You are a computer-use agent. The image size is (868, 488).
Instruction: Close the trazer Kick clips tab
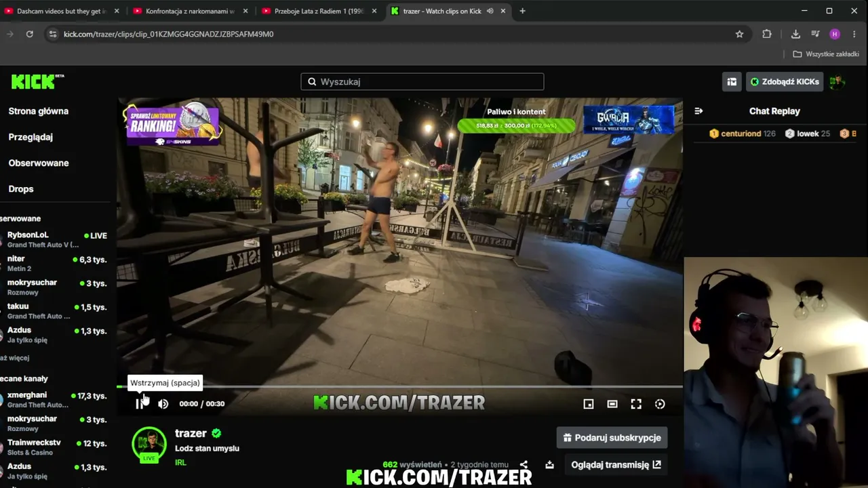click(503, 11)
